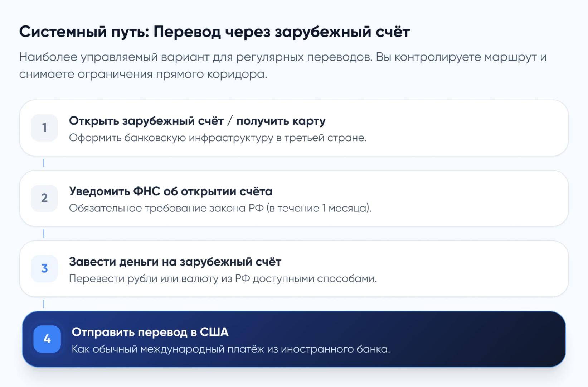The width and height of the screenshot is (588, 387).
Task: Click the 'Оформить банковскую инфраструктуру' description text
Action: tap(218, 138)
